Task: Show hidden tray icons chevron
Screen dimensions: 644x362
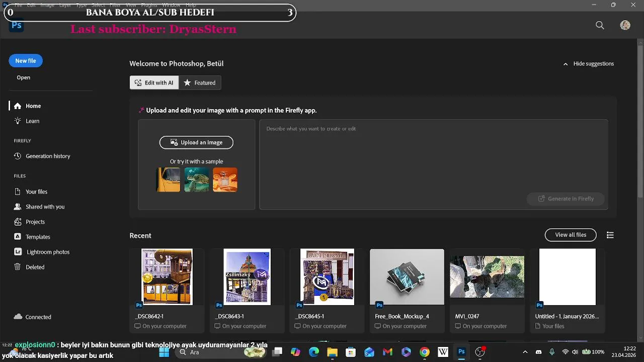Action: point(525,352)
